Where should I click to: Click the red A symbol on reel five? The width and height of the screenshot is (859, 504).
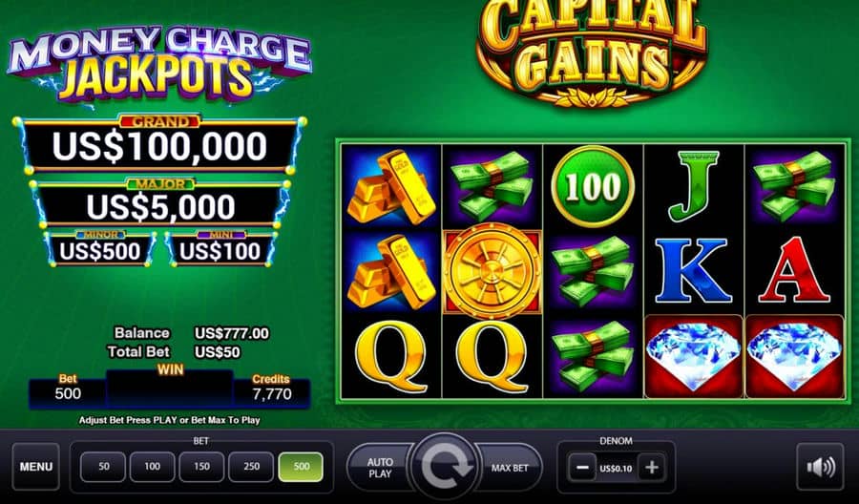pos(793,271)
